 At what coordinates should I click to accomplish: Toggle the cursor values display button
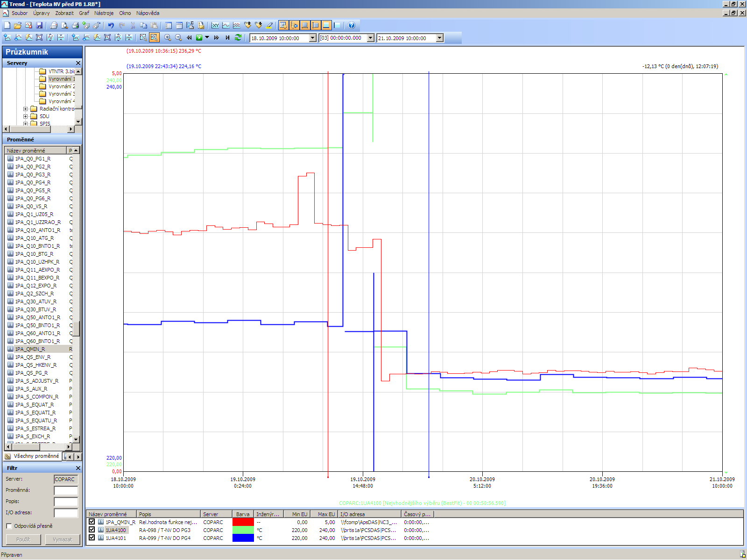click(x=294, y=25)
